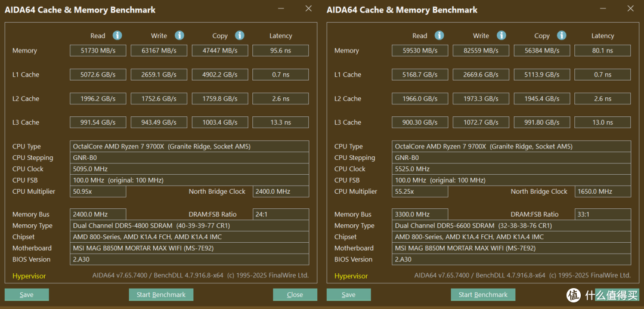This screenshot has width=644, height=309.
Task: Click the Copy info icon in right window
Action: click(562, 36)
